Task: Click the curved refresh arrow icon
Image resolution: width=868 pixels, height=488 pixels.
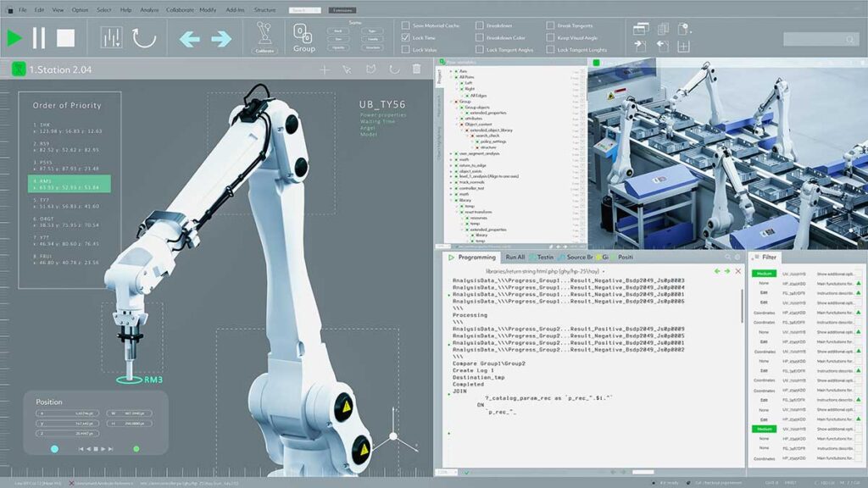Action: click(144, 38)
